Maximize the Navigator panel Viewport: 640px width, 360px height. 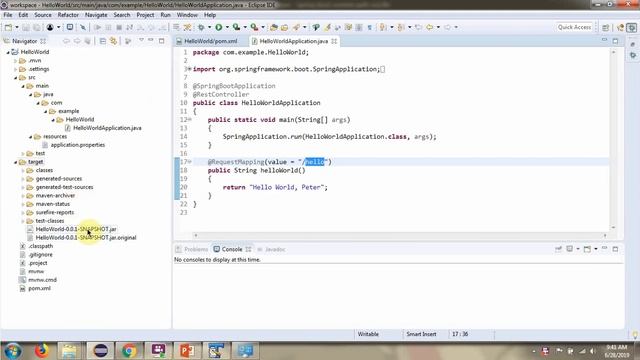tap(162, 41)
